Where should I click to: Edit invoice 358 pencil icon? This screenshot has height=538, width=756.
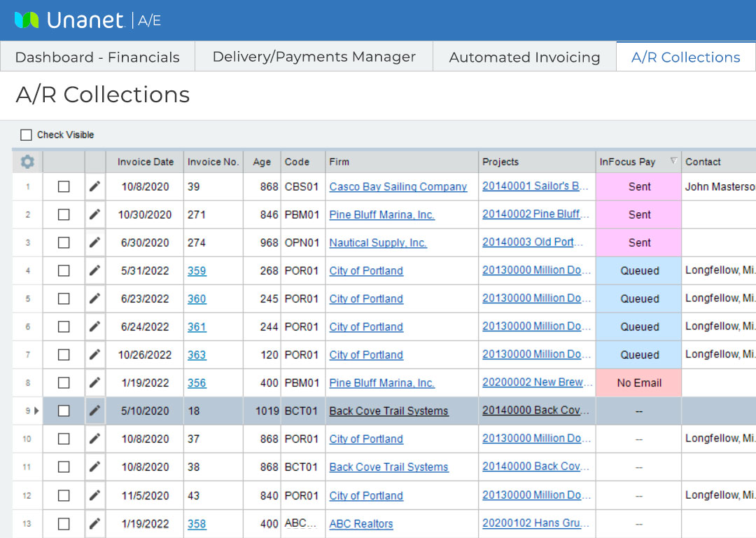95,523
